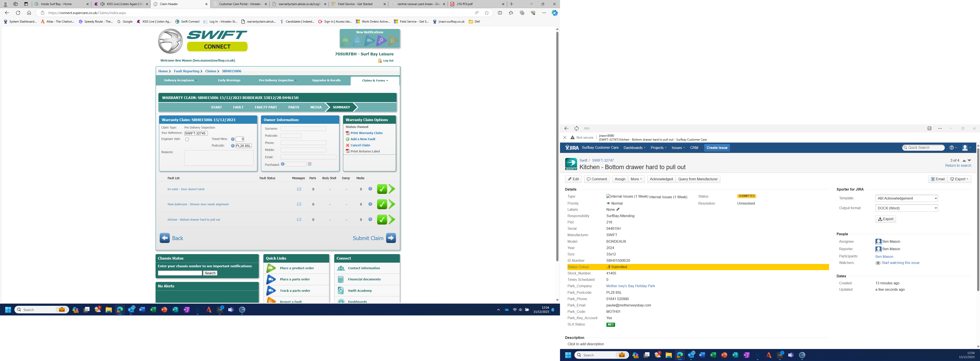
Task: Toggle the Engineer Visit checkbox
Action: (x=187, y=139)
